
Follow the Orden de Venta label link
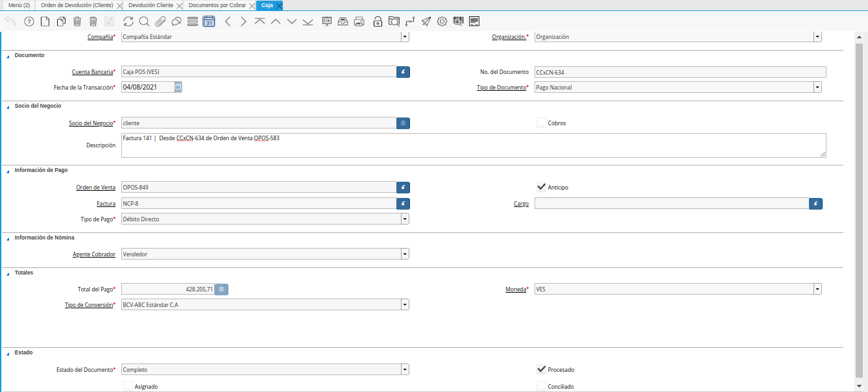pyautogui.click(x=96, y=188)
